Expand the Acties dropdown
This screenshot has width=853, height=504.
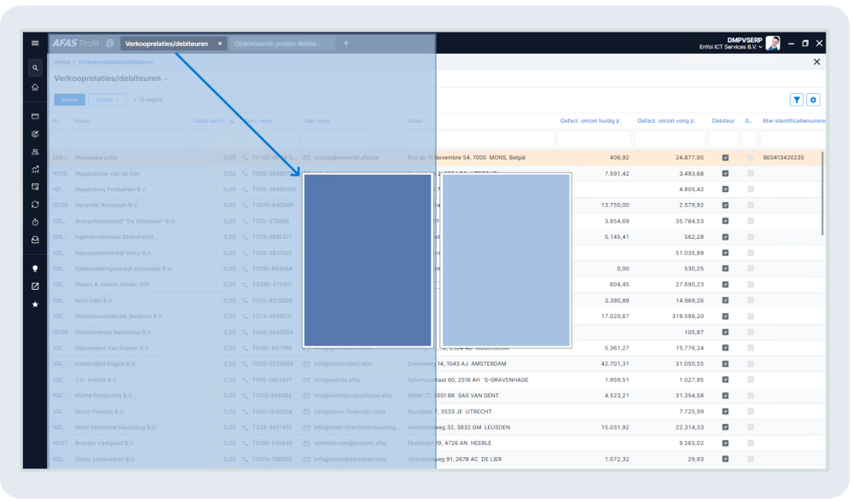pos(107,100)
